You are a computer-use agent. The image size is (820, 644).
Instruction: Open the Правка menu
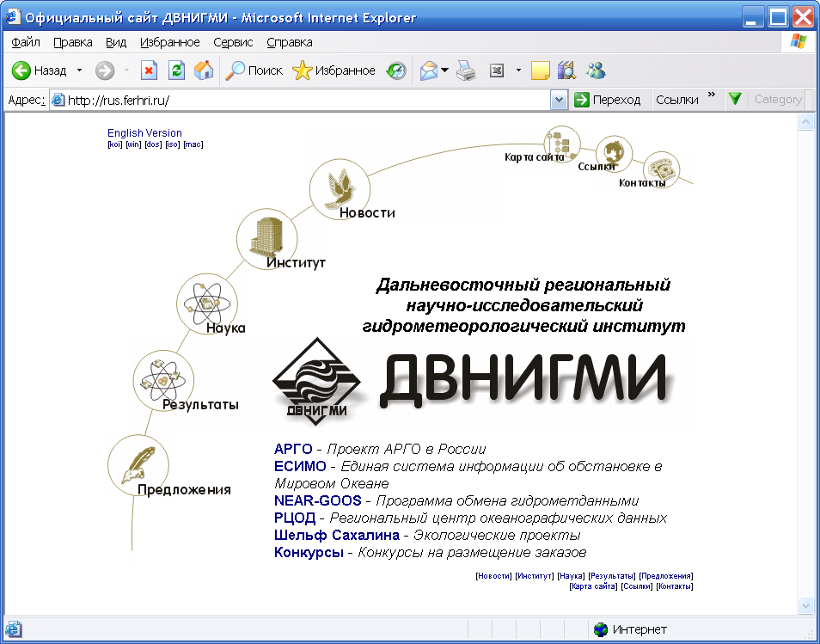point(73,42)
